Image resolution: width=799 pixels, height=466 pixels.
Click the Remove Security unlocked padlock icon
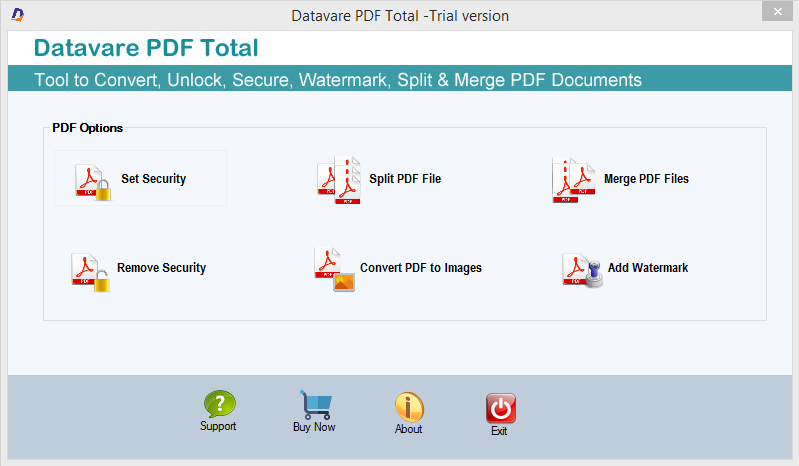pyautogui.click(x=91, y=272)
